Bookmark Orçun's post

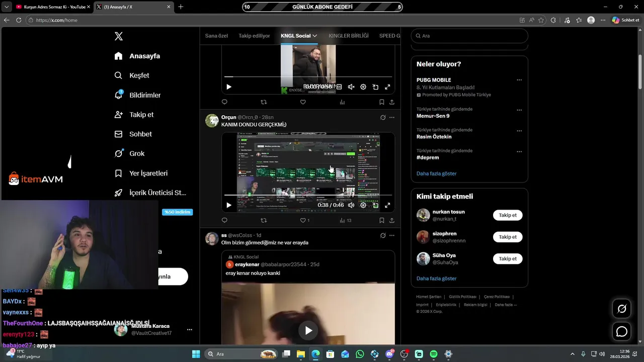pyautogui.click(x=382, y=220)
